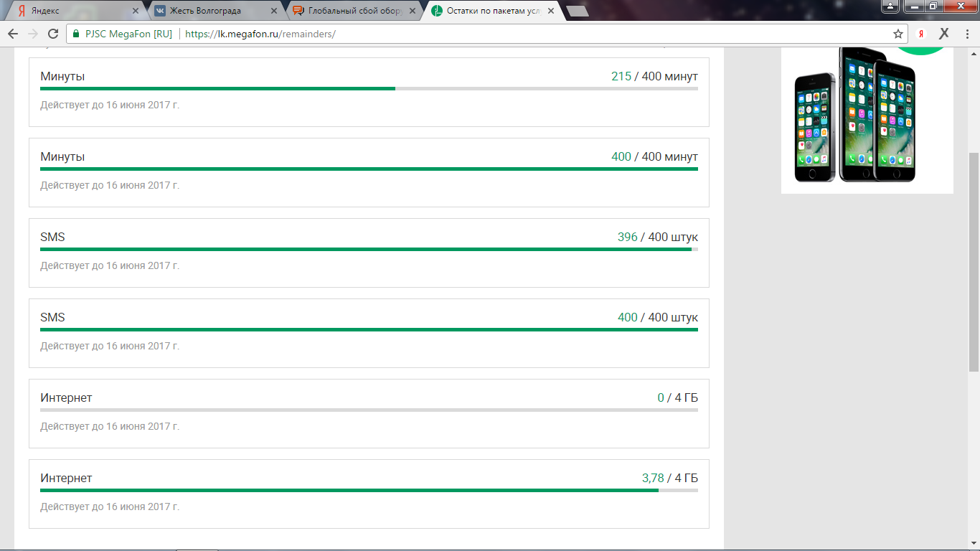The height and width of the screenshot is (551, 980).
Task: Click the browser forward arrow
Action: 33,34
